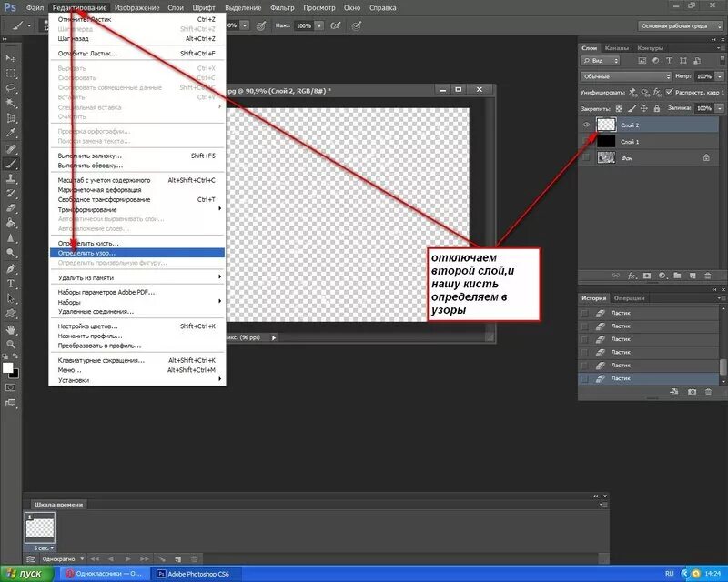Toggle visibility of Фон layer

[586, 158]
